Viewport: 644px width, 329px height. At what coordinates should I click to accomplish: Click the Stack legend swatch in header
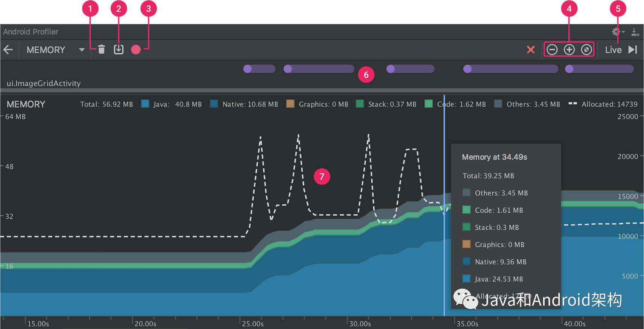(360, 104)
